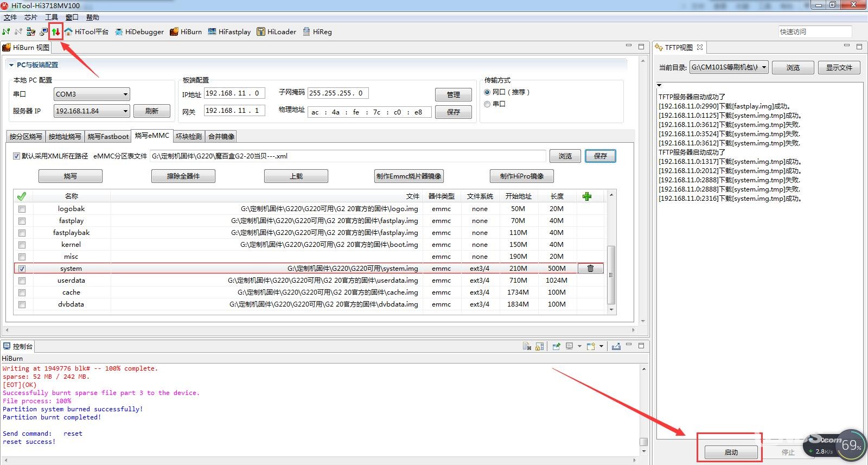Pin the console view icon
This screenshot has width=868, height=465.
coord(556,346)
